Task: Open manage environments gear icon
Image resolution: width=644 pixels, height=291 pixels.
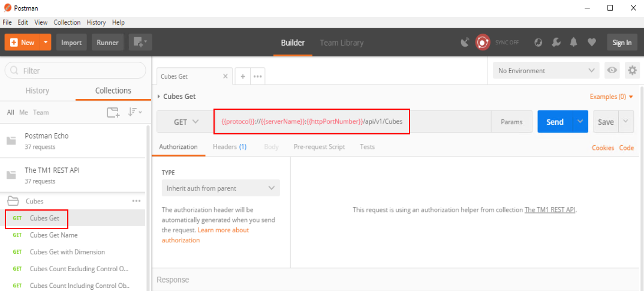Action: tap(632, 71)
